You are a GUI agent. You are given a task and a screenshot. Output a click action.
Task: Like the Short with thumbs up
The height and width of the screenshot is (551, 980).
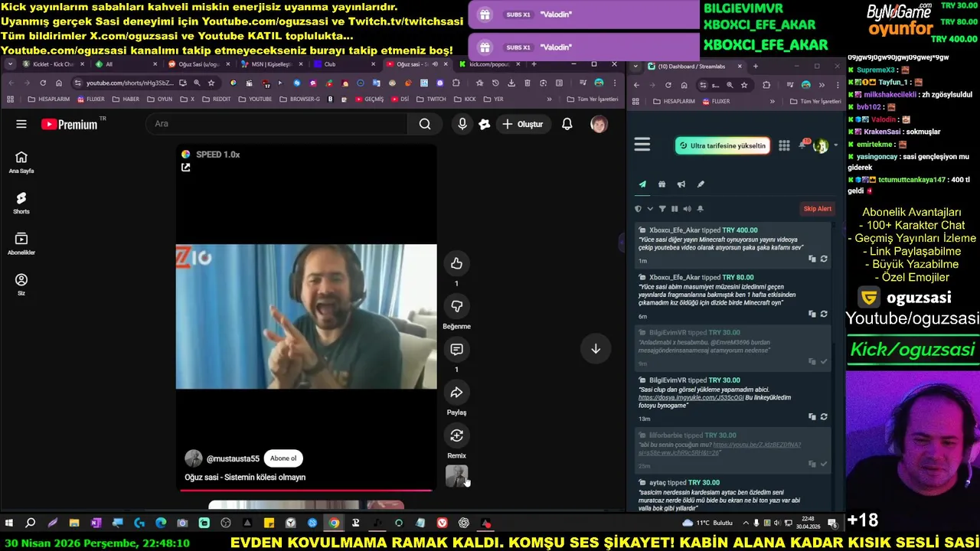point(457,263)
